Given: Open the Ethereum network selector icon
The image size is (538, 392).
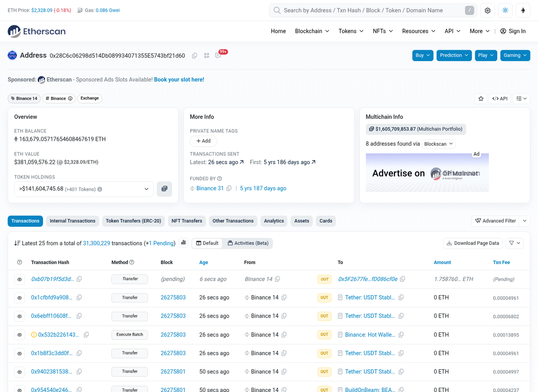Looking at the screenshot, I should point(523,10).
